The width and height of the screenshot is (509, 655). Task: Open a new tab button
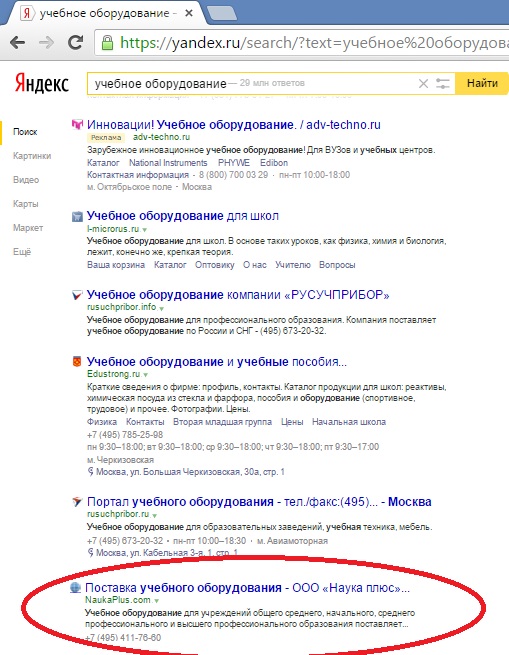[x=222, y=14]
